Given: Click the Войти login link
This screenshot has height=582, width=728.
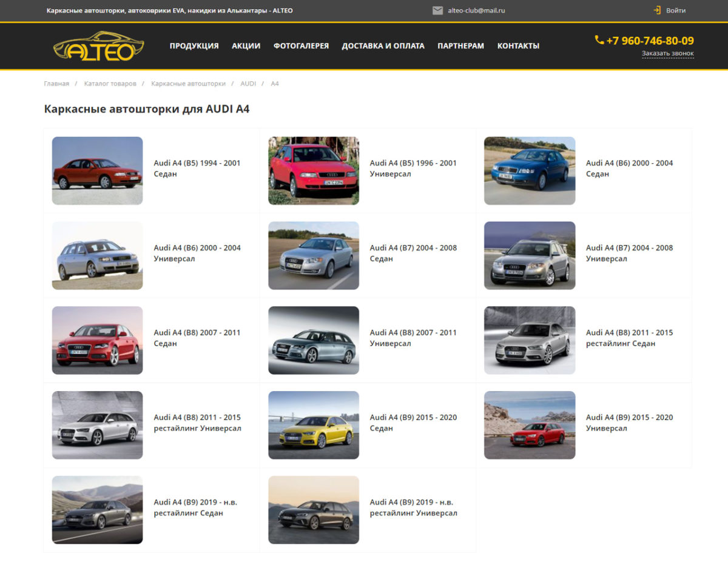Looking at the screenshot, I should point(676,10).
